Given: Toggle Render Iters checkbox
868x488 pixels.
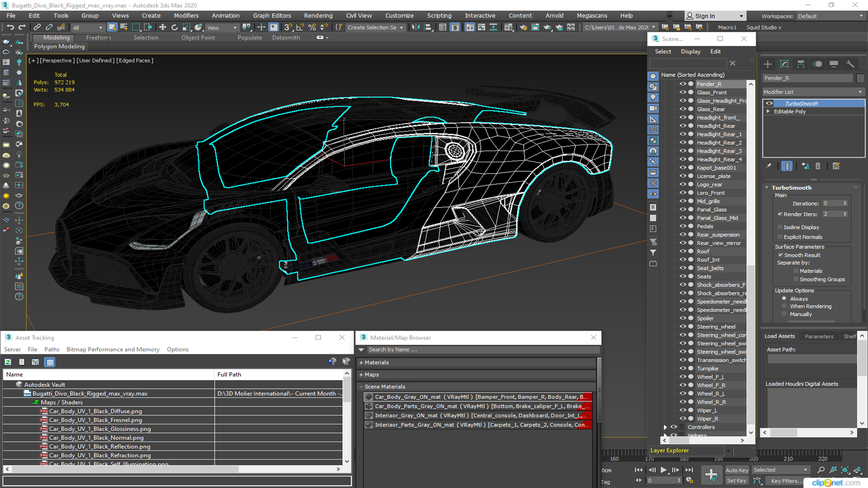Looking at the screenshot, I should 780,214.
